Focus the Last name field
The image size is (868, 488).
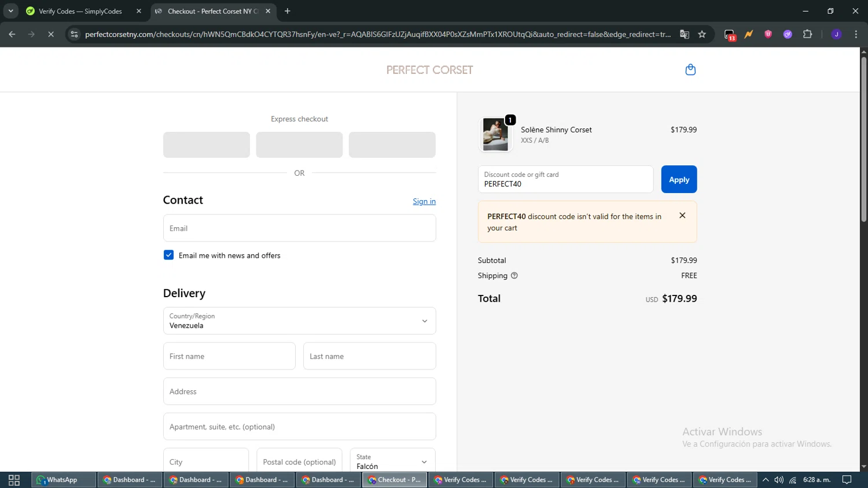pos(369,356)
